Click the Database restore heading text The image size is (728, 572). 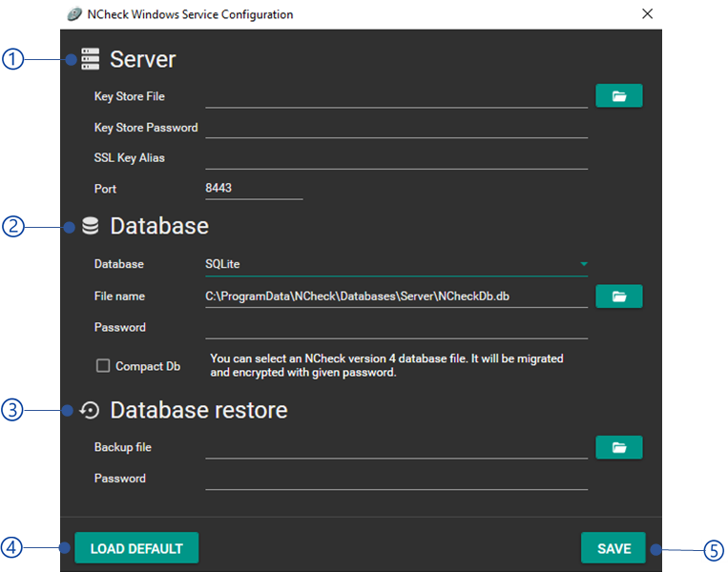click(199, 410)
